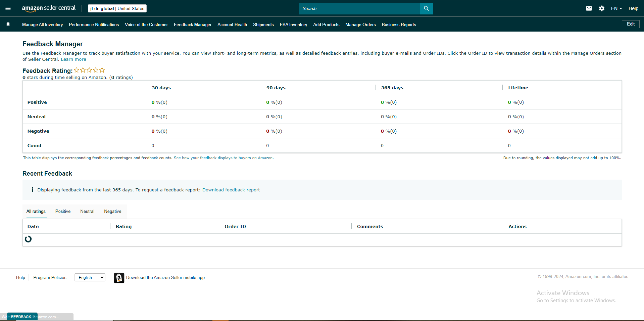This screenshot has width=644, height=321.
Task: Open the jt dc global account switcher
Action: (117, 8)
